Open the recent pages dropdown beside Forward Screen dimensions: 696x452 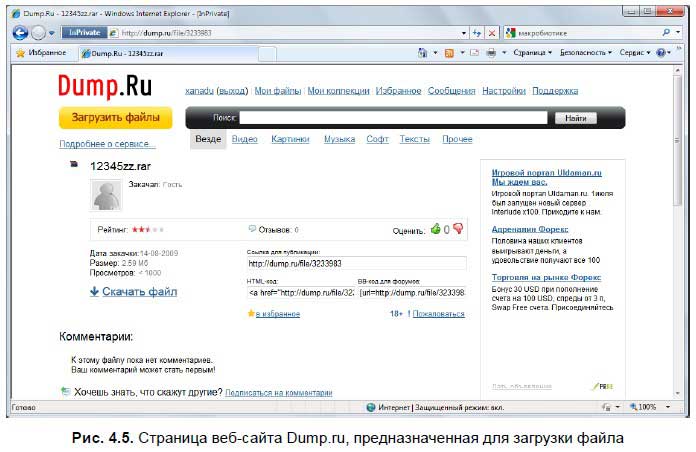[52, 33]
